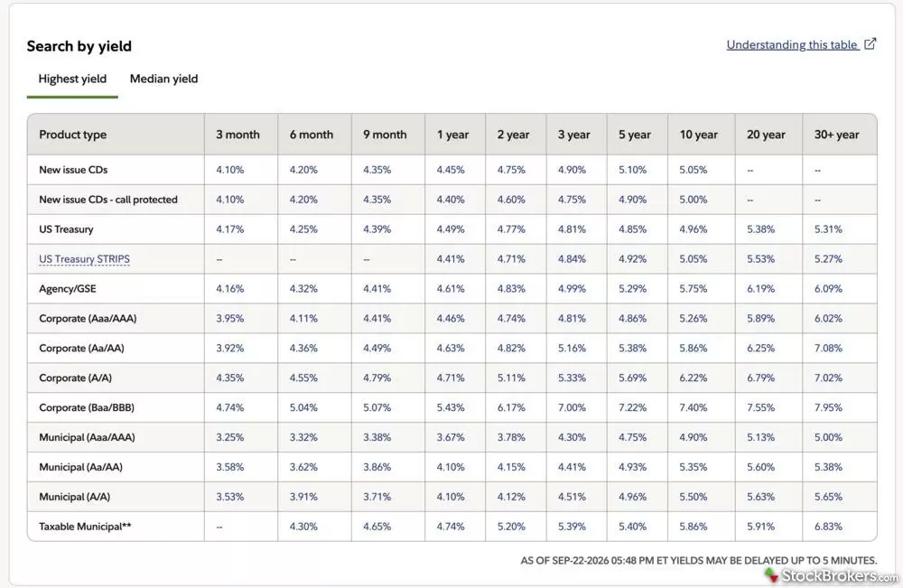This screenshot has height=588, width=903.
Task: Select Agency/GSE 10 year 5.75% yield
Action: tap(693, 289)
